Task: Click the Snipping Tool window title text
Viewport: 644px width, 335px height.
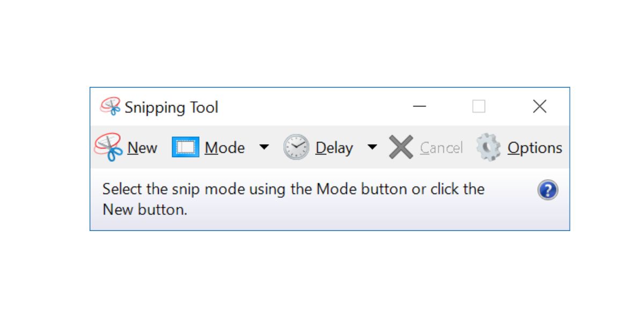Action: pyautogui.click(x=172, y=108)
